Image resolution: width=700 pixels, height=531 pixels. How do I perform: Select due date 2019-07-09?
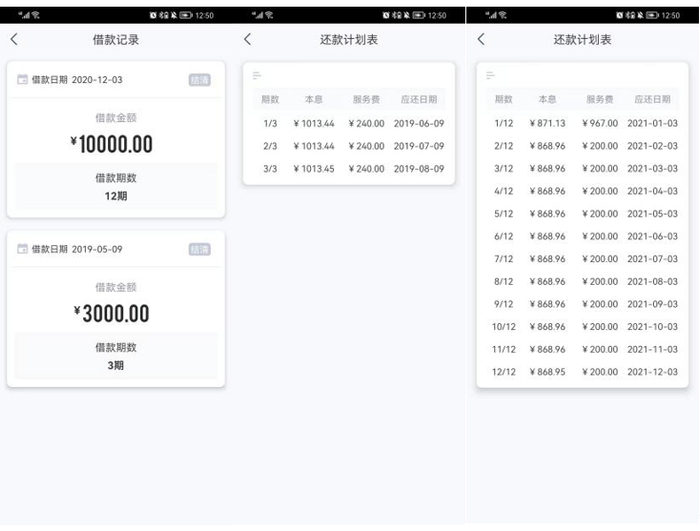coord(419,146)
